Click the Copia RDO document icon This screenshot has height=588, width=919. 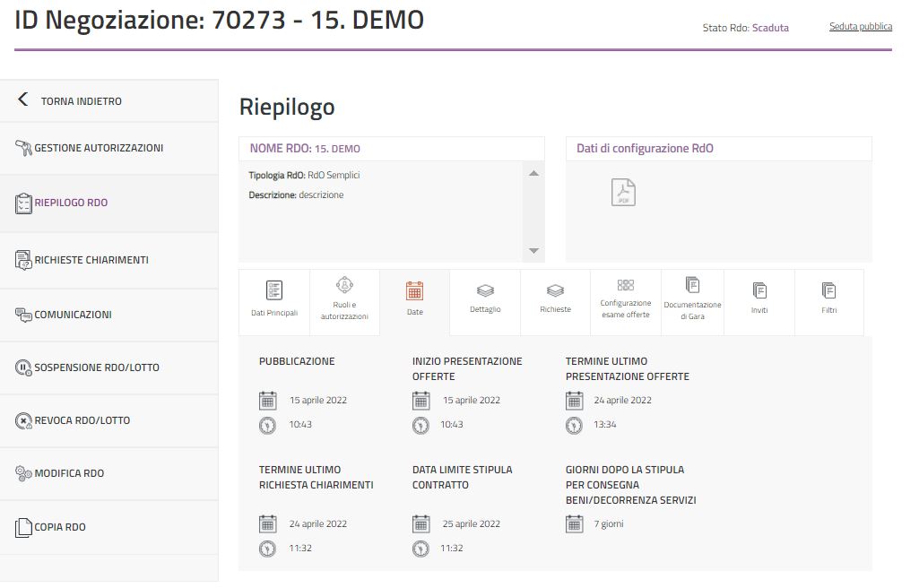click(24, 527)
